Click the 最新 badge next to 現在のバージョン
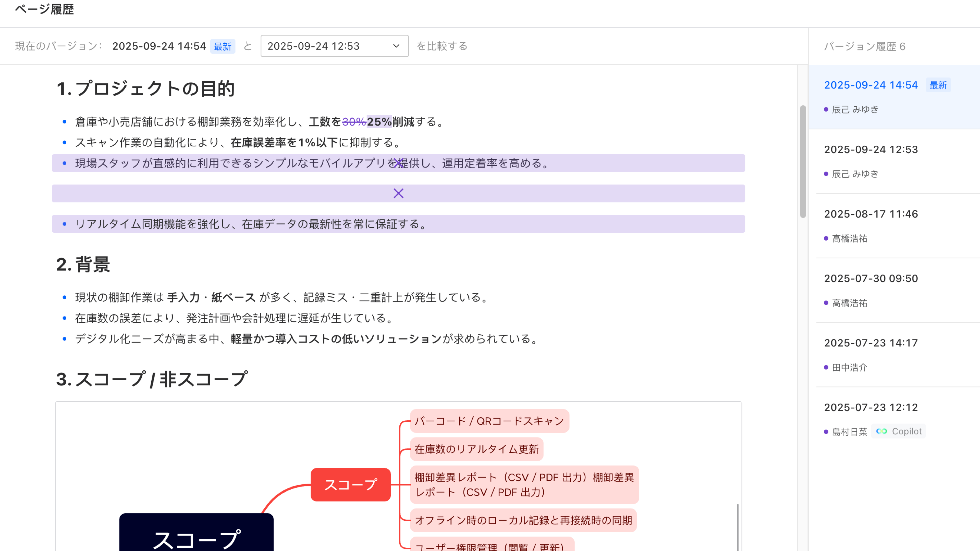 [223, 46]
